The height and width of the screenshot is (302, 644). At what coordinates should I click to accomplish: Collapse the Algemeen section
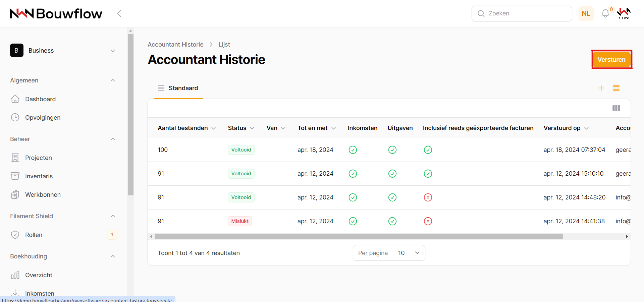pos(113,80)
